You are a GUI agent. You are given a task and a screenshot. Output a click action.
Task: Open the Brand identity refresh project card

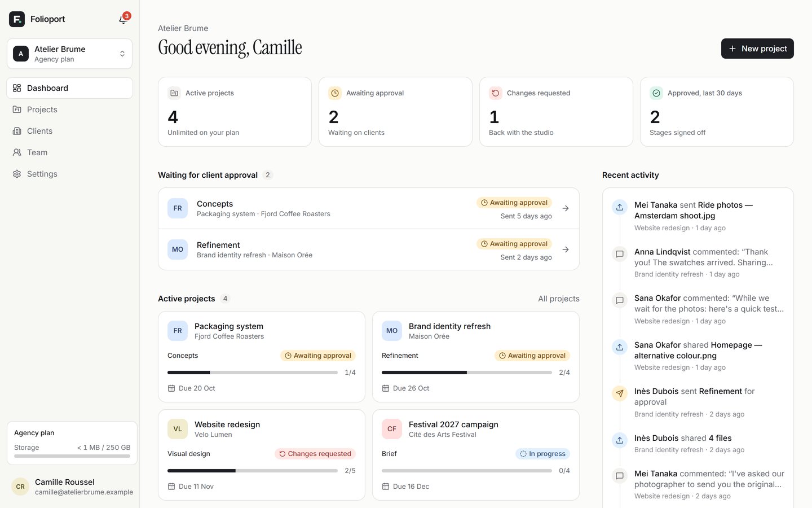coord(476,357)
